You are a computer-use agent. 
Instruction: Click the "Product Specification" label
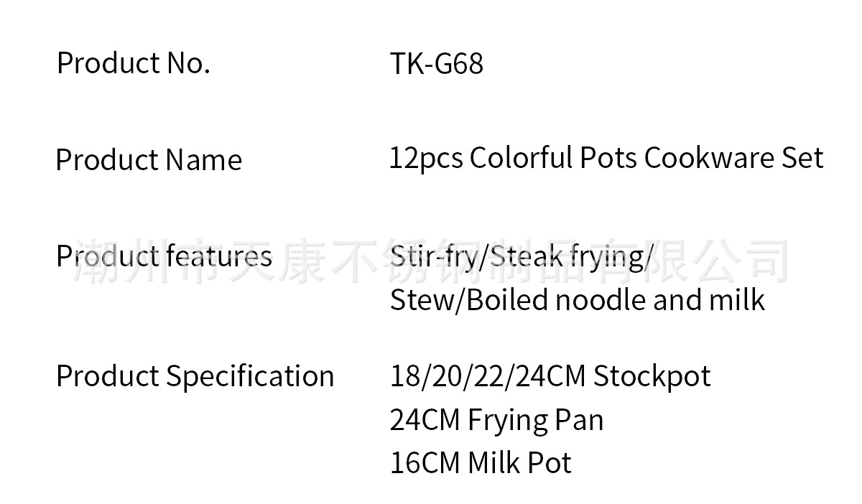click(195, 376)
